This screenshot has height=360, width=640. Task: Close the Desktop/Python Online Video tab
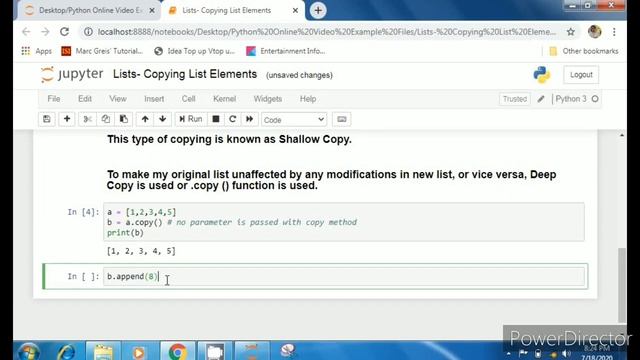[152, 11]
